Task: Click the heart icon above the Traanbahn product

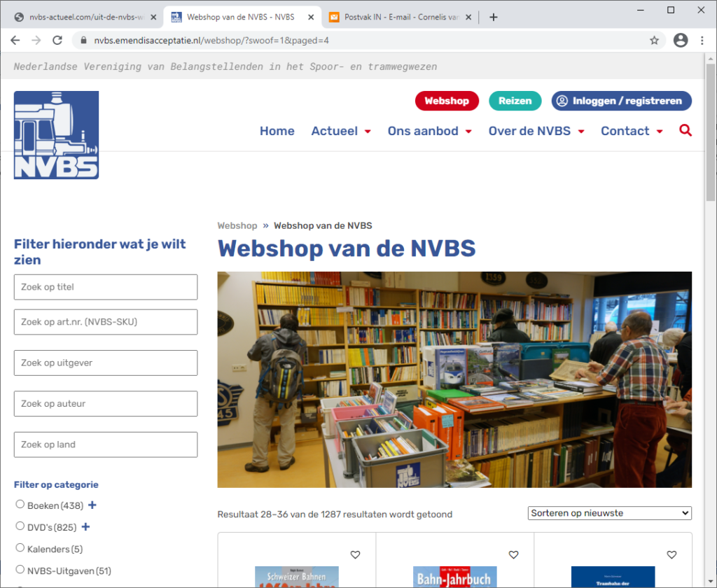Action: point(671,554)
